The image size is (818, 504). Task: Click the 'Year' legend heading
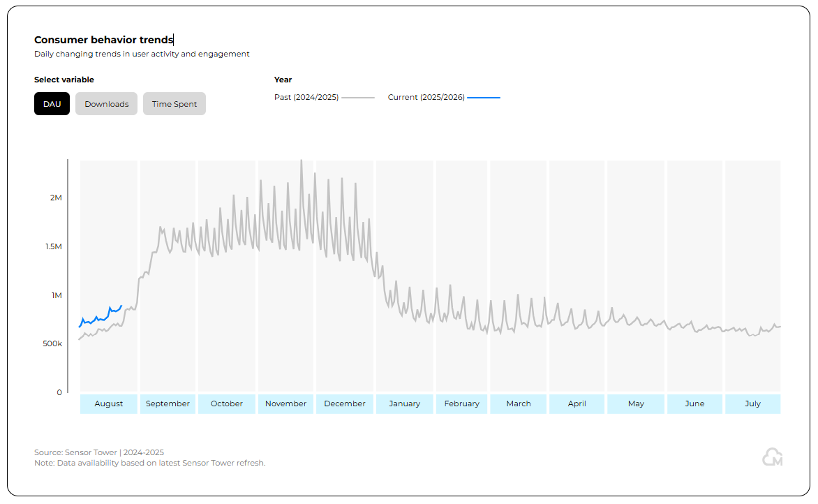(283, 80)
